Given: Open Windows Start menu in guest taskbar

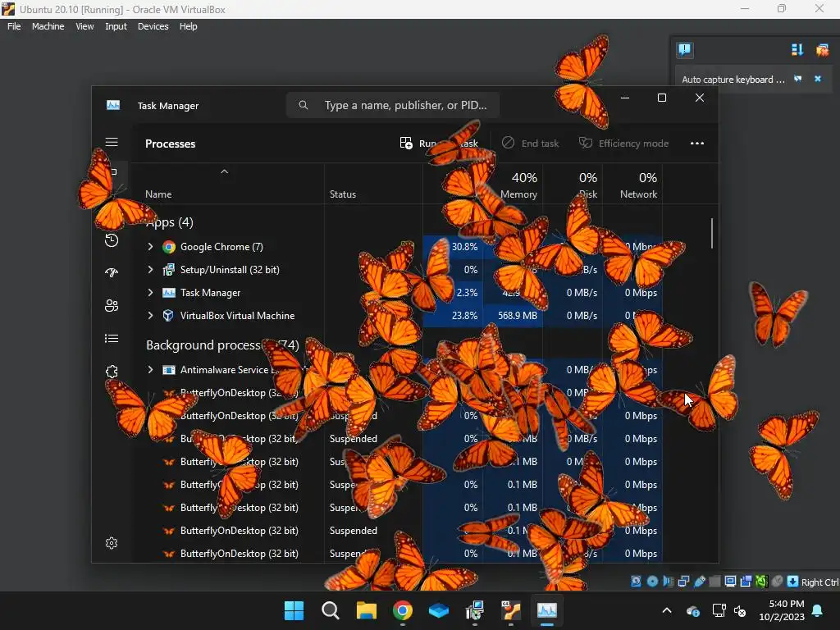Looking at the screenshot, I should (294, 610).
